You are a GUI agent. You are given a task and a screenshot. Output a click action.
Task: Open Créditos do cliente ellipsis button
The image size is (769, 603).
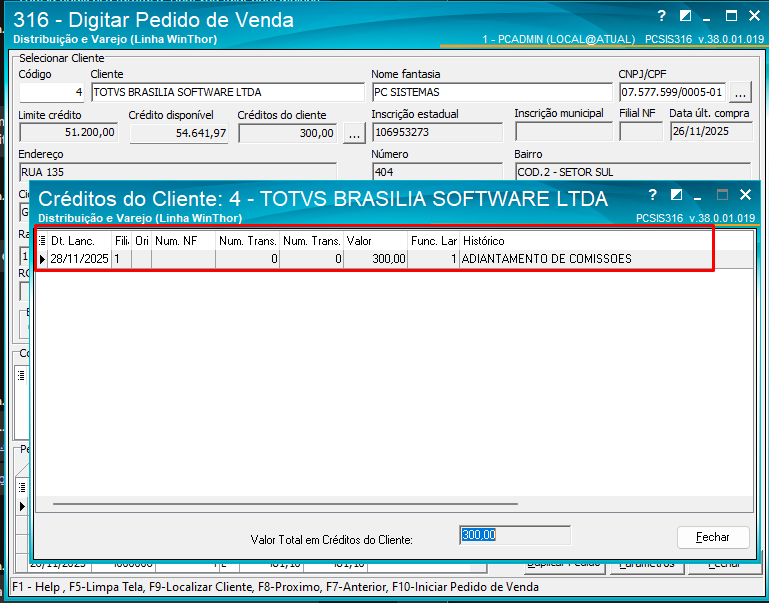point(354,133)
